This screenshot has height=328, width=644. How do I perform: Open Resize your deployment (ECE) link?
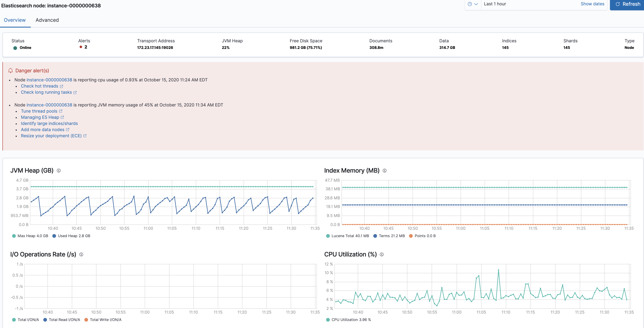[x=51, y=136]
